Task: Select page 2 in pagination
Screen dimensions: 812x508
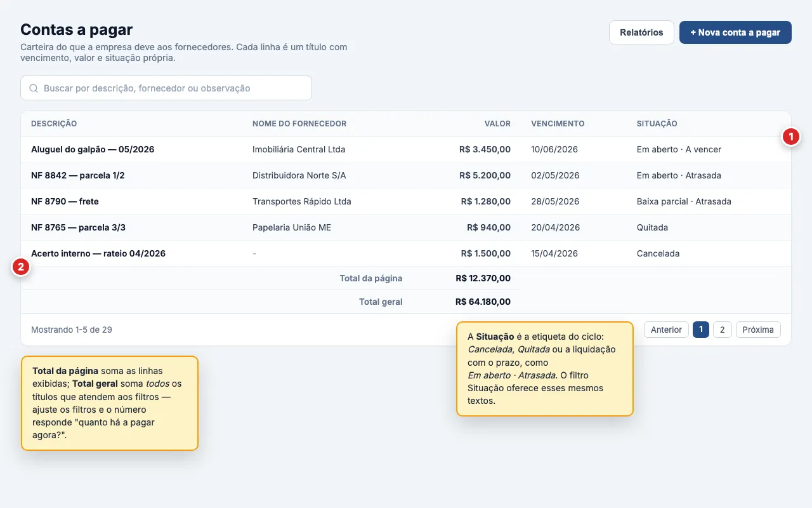Action: coord(722,330)
